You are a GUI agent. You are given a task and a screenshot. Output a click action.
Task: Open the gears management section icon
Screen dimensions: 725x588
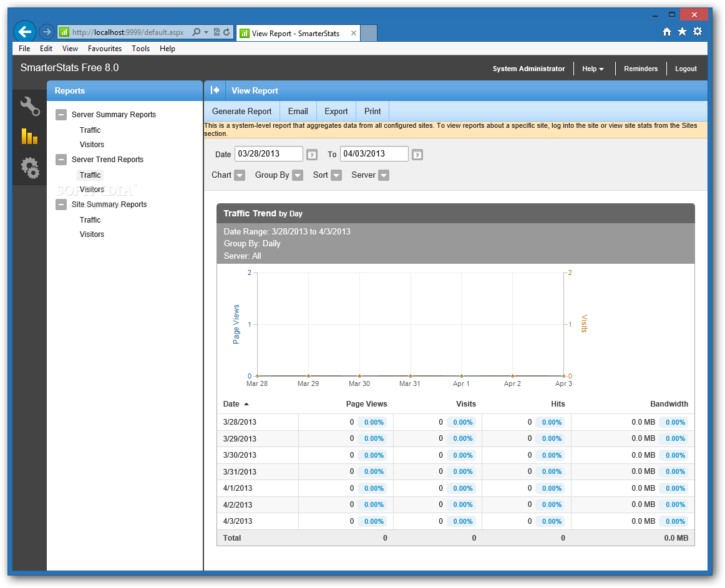[30, 167]
